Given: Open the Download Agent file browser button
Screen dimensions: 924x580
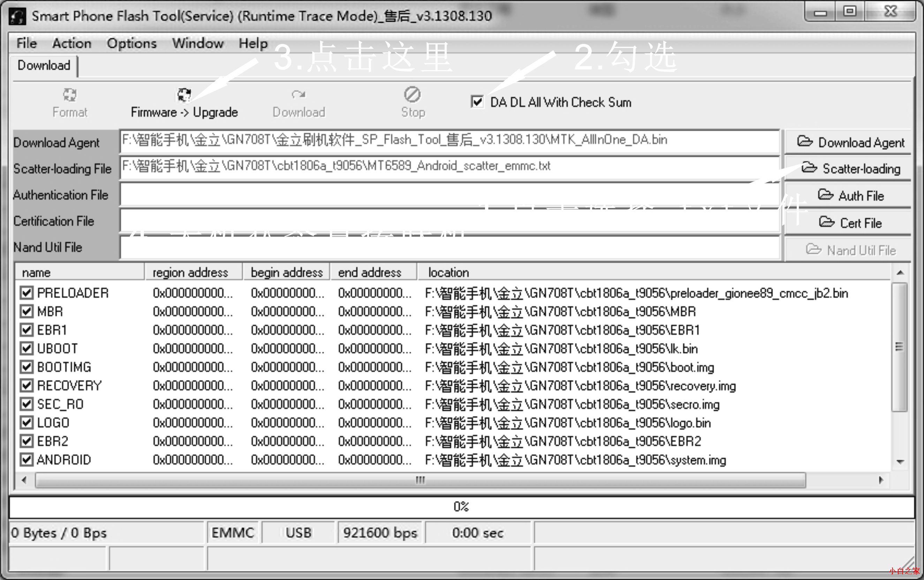Looking at the screenshot, I should [848, 142].
